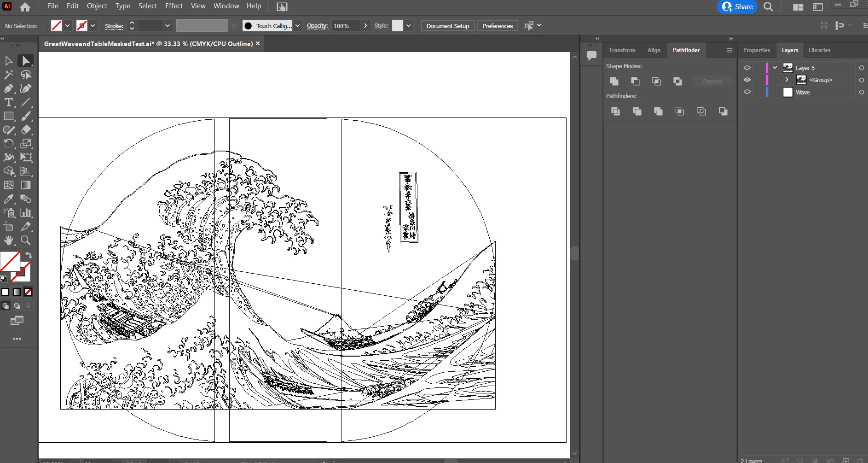Select the Pen tool

(x=8, y=88)
